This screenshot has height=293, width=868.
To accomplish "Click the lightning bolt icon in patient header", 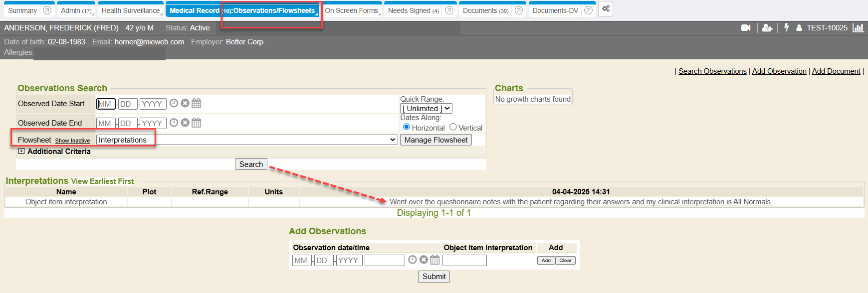I will (x=787, y=28).
